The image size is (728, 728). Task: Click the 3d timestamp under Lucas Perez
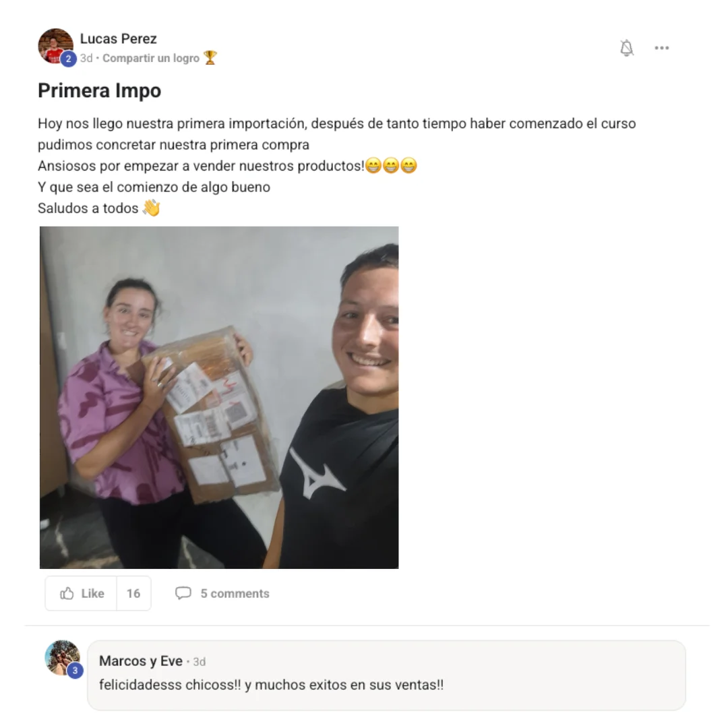point(86,59)
